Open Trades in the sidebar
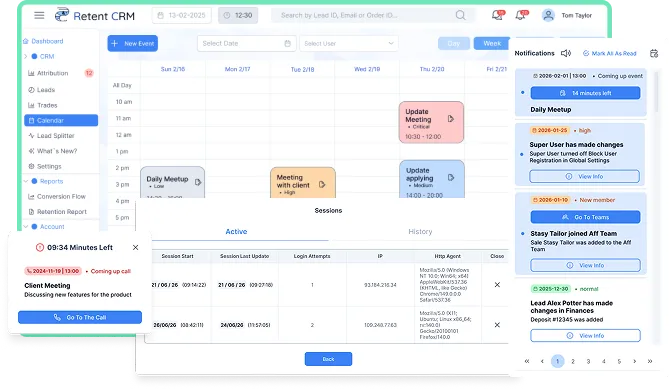The height and width of the screenshot is (389, 670). (x=43, y=105)
